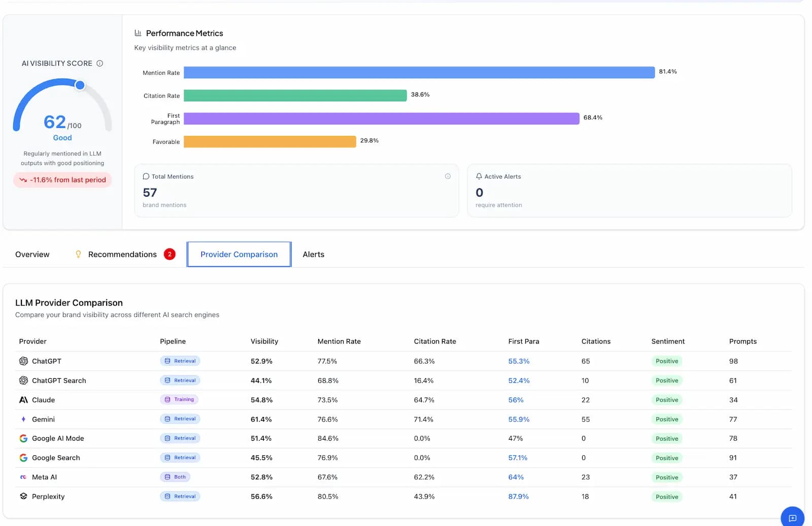This screenshot has height=526, width=812.
Task: Click the Positive sentiment badge for ChatGPT
Action: tap(667, 361)
